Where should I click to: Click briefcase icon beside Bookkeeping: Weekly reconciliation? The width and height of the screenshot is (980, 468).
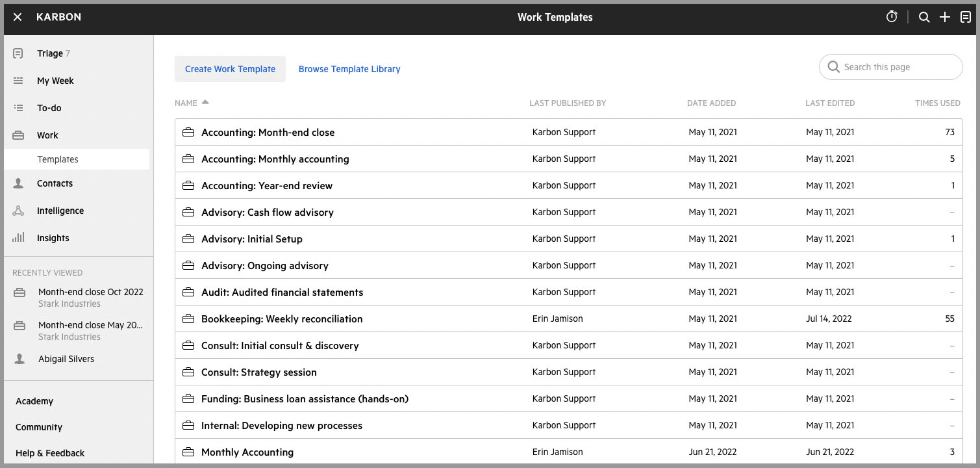[188, 319]
